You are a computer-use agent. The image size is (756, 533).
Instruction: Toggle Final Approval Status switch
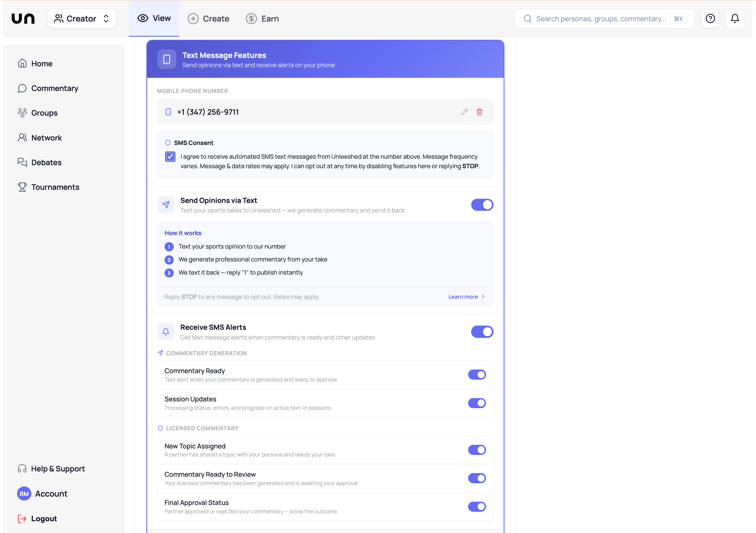[x=476, y=507]
